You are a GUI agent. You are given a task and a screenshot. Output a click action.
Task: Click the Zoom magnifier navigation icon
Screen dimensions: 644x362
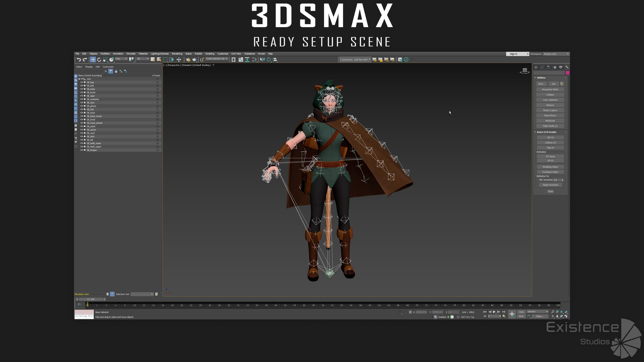553,312
